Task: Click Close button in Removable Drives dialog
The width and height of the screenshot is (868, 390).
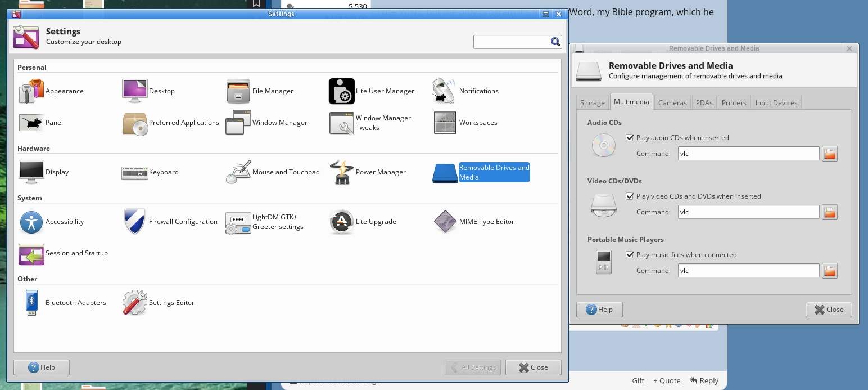Action: coord(829,310)
